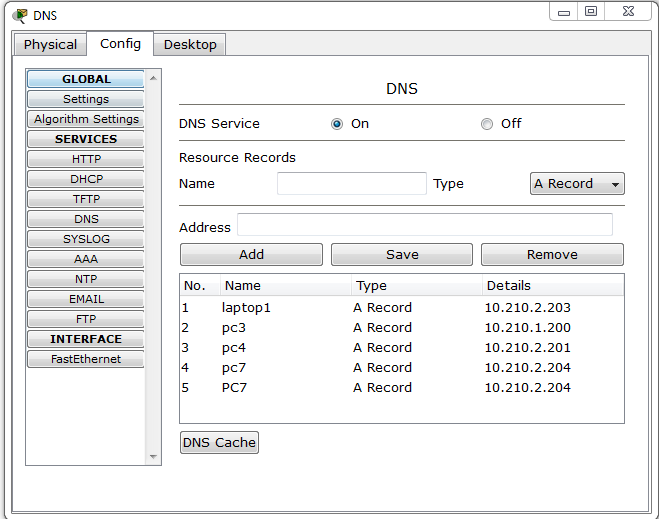This screenshot has width=659, height=519.
Task: Open Algorithm Settings
Action: click(86, 119)
